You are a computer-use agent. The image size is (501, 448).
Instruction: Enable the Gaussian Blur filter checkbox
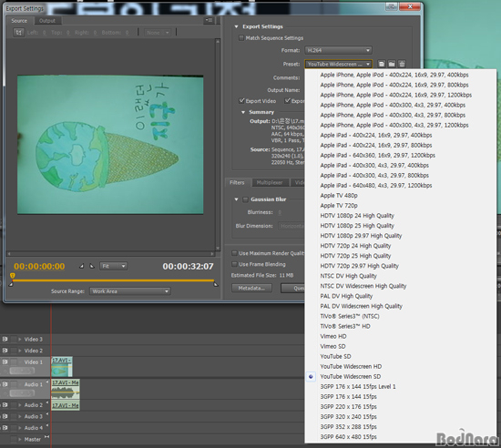[x=245, y=199]
